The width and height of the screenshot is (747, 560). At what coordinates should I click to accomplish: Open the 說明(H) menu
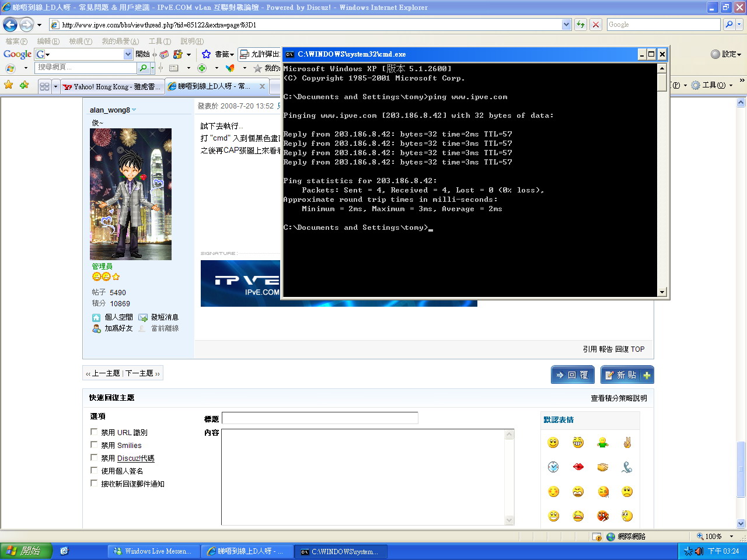192,41
